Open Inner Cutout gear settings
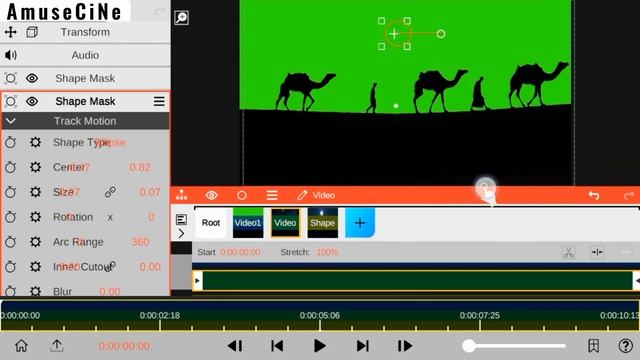Image resolution: width=640 pixels, height=360 pixels. point(36,267)
